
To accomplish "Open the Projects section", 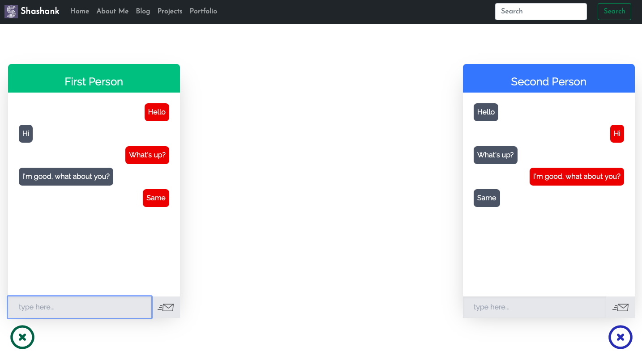I will point(170,11).
